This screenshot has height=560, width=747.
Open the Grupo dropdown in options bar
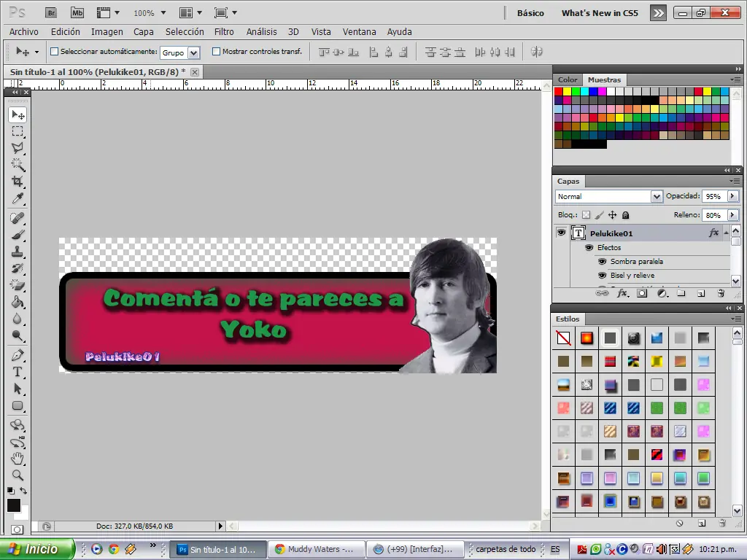tap(181, 52)
